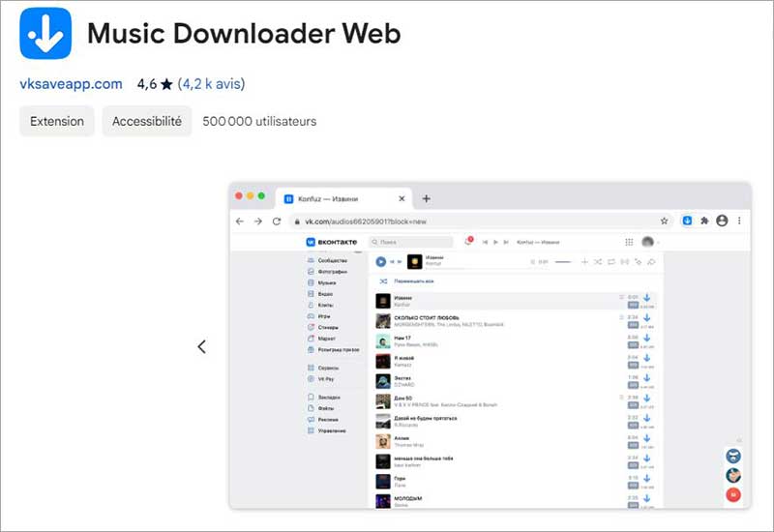This screenshot has width=774, height=532.
Task: Click СКОЛЬКО СТОИТ ЛЮБОВЬ album cover thumbnail
Action: [x=383, y=321]
